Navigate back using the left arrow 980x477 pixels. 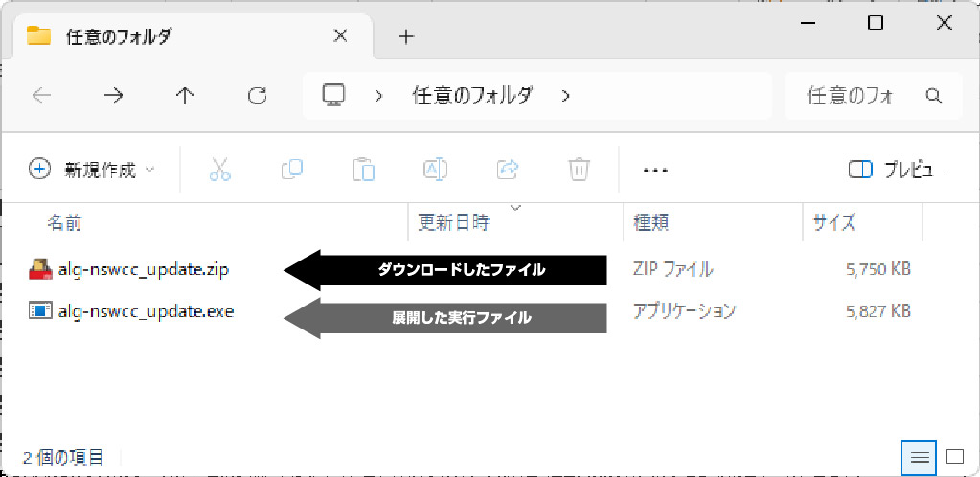[x=42, y=95]
